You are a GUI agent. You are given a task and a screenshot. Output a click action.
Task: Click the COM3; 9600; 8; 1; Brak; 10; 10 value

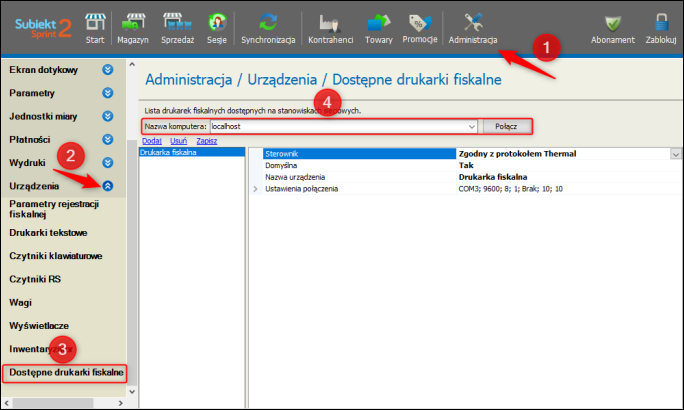pos(510,189)
